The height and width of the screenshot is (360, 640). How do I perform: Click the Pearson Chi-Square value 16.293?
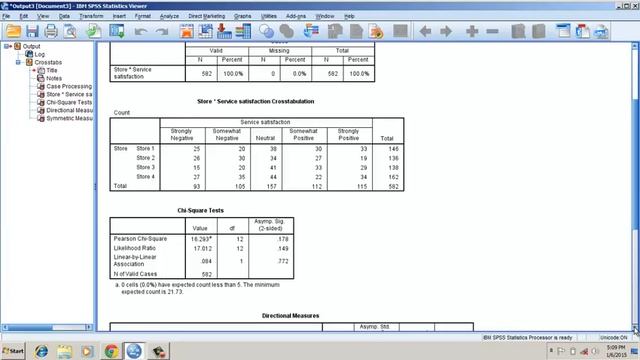click(x=201, y=239)
